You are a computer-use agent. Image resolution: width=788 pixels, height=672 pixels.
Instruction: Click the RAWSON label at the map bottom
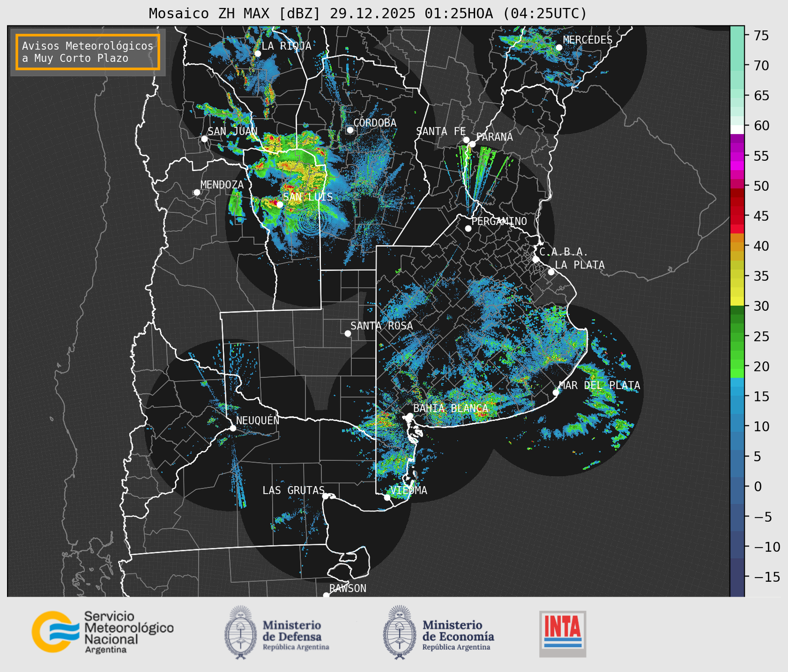point(348,588)
